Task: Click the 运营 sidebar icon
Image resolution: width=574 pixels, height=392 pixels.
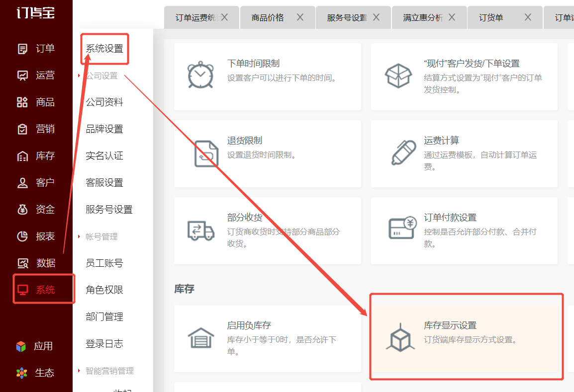Action: click(22, 76)
